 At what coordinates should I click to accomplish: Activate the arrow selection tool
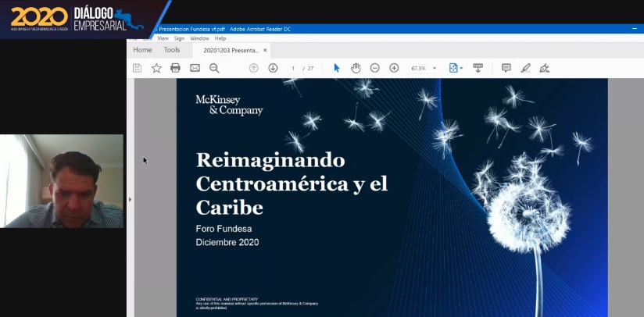(337, 68)
